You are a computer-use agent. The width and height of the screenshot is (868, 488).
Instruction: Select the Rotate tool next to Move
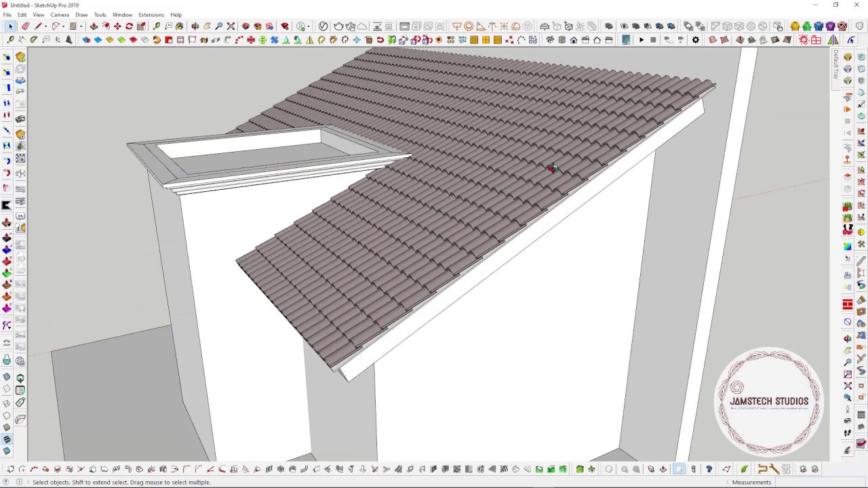point(129,26)
